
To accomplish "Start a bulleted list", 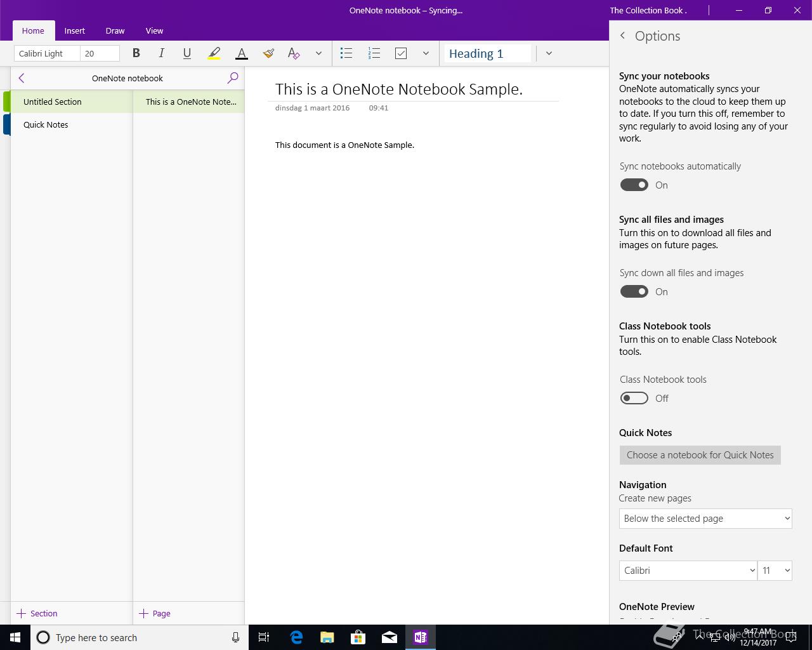I will point(346,53).
